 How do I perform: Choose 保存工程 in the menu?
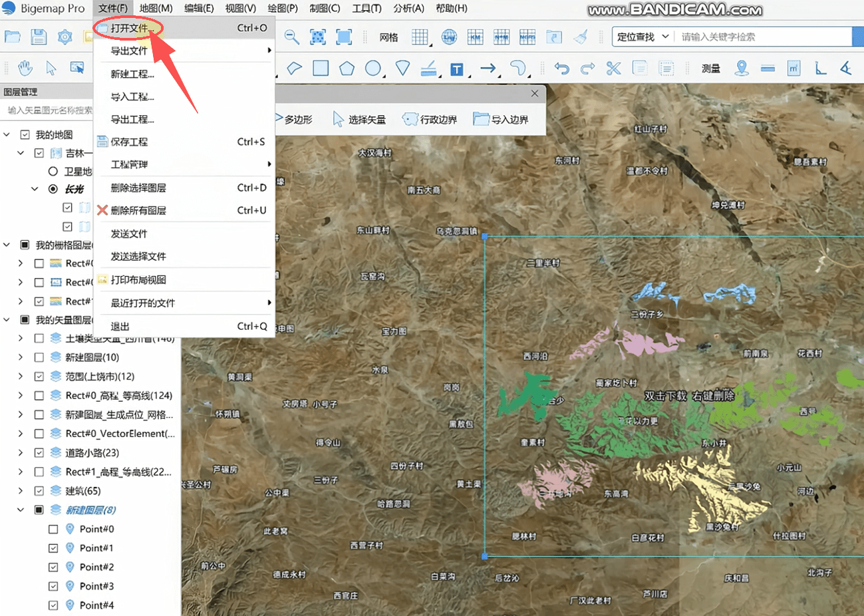click(x=184, y=142)
